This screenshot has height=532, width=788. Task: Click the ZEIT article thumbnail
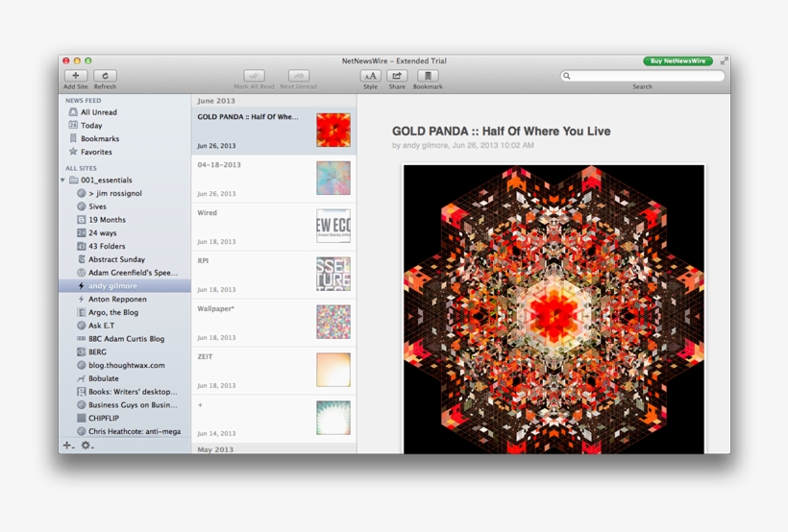pyautogui.click(x=333, y=370)
